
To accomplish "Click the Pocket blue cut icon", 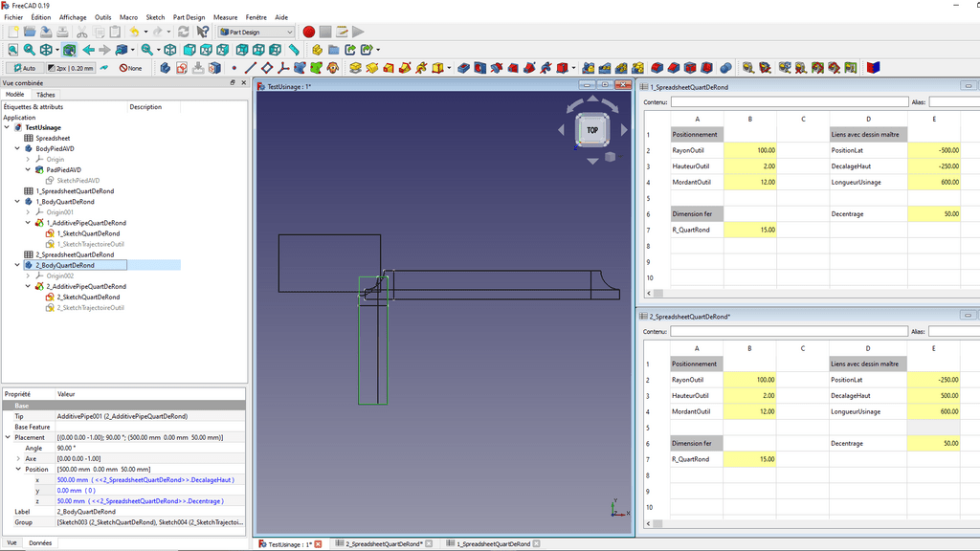I will click(x=463, y=68).
